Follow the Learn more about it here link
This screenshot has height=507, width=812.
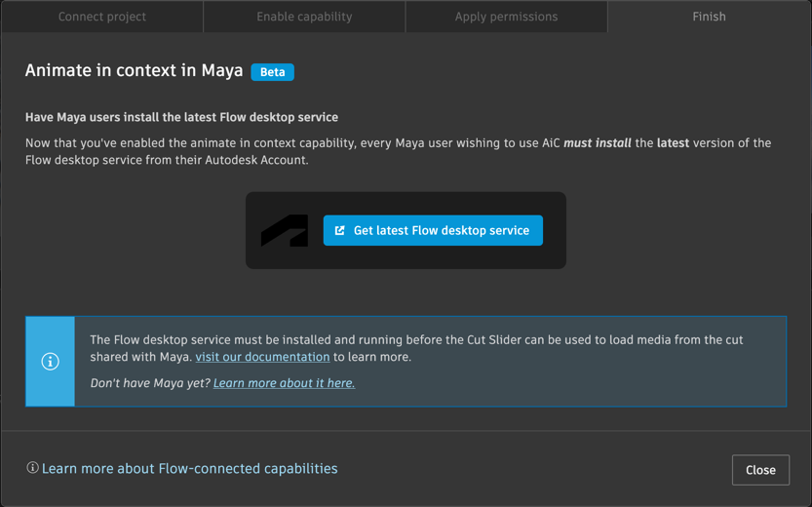point(284,383)
